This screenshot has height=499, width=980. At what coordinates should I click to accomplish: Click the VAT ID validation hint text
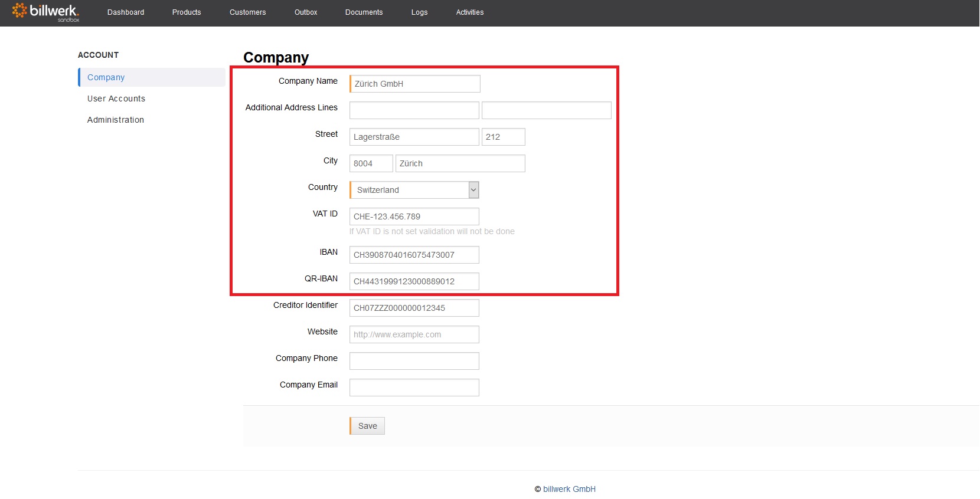point(432,231)
